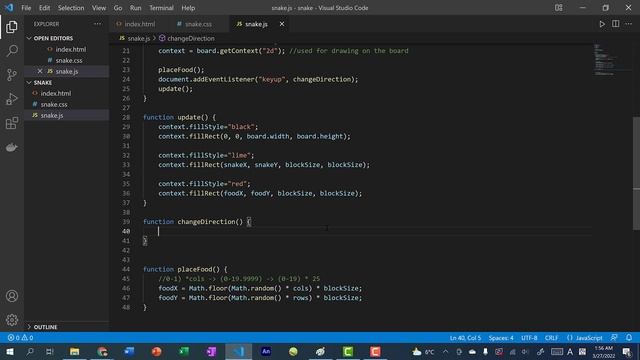
Task: Open the Help menu
Action: (x=188, y=8)
